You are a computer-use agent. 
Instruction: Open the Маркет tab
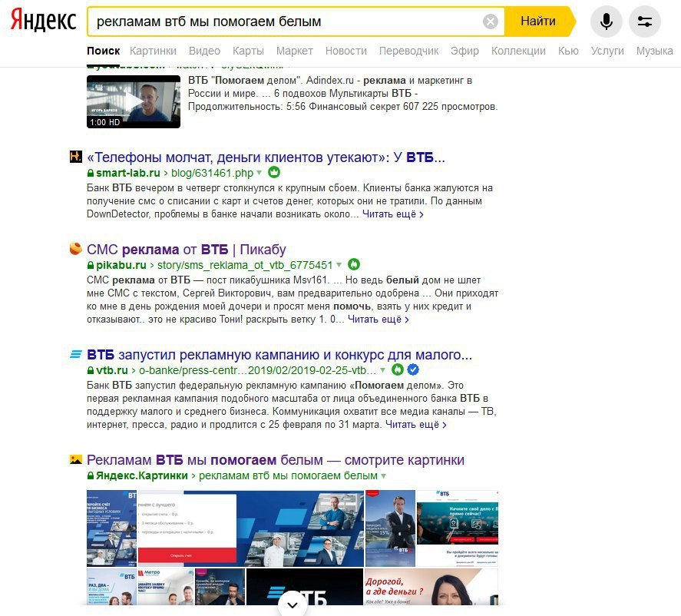pyautogui.click(x=295, y=51)
